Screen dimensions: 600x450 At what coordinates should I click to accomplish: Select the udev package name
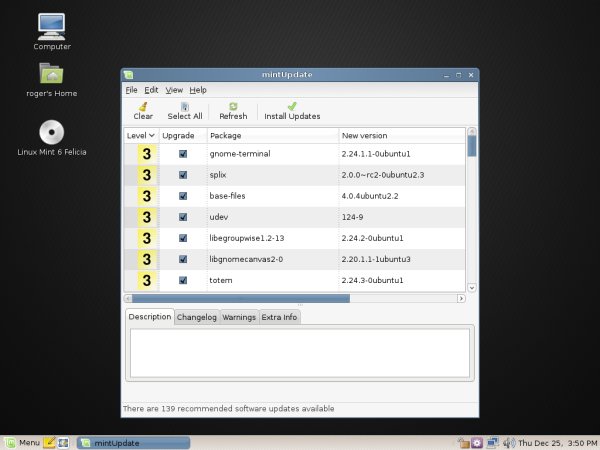[x=218, y=217]
